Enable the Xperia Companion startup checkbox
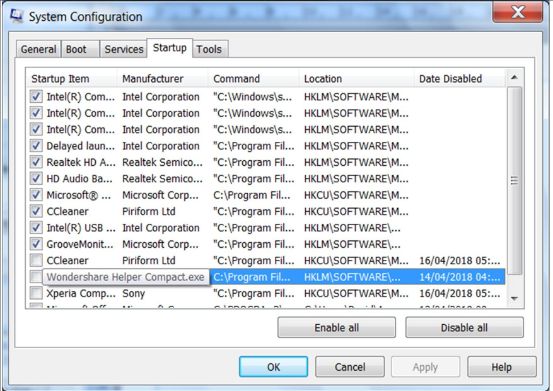The height and width of the screenshot is (391, 553). (36, 293)
